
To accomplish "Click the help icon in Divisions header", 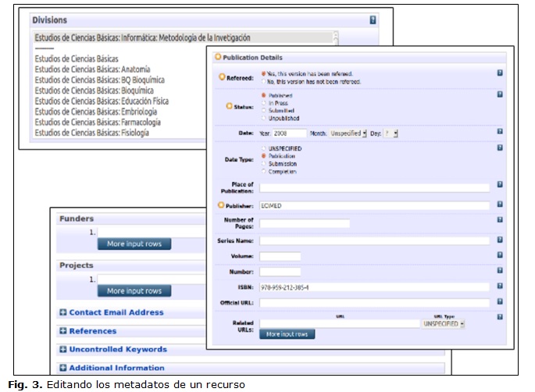I will coord(373,20).
